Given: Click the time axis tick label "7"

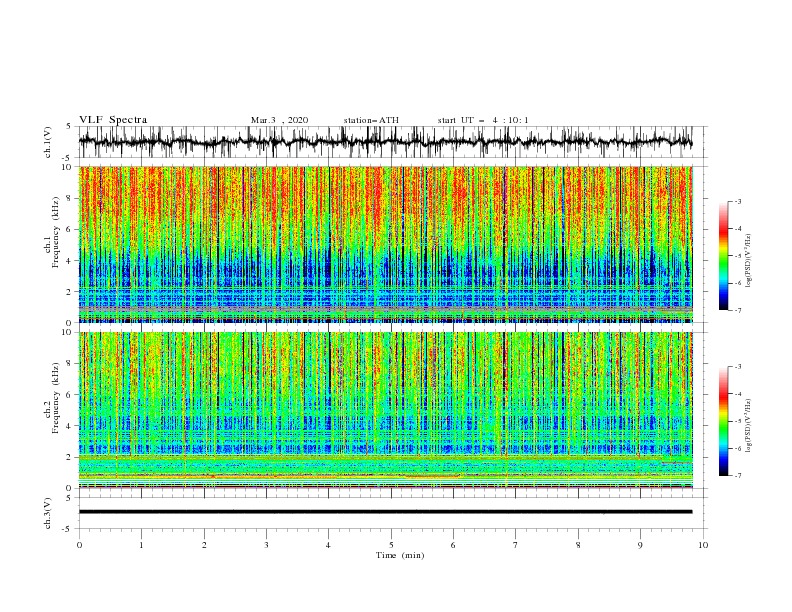Looking at the screenshot, I should point(516,545).
